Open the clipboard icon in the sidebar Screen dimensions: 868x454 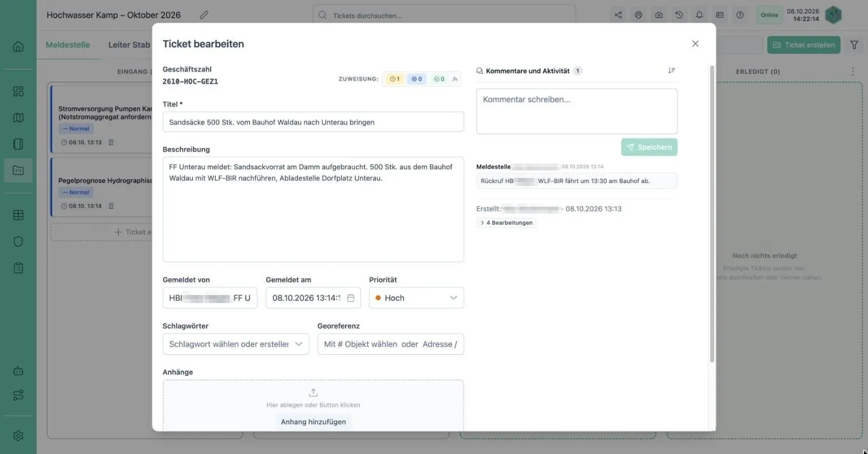18,268
